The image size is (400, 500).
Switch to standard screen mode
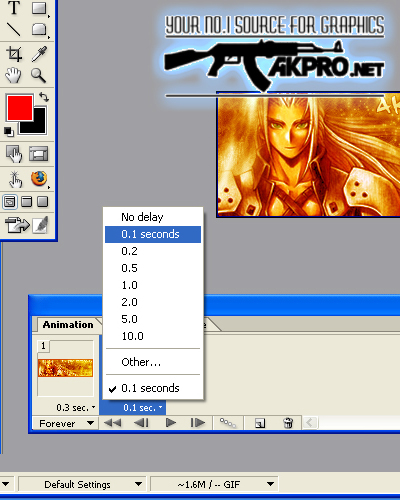click(x=10, y=202)
